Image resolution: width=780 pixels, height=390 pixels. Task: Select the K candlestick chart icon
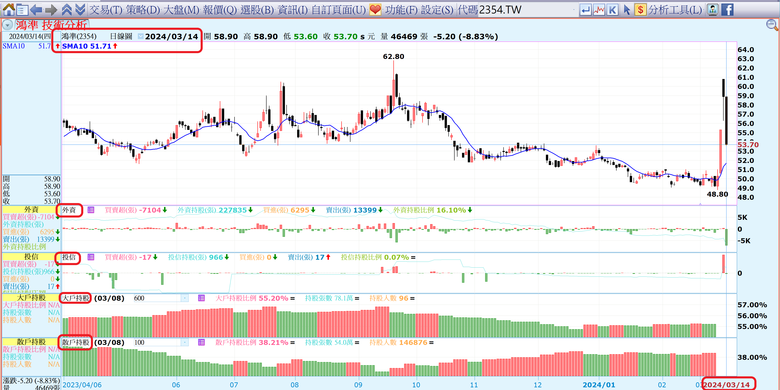[612, 9]
